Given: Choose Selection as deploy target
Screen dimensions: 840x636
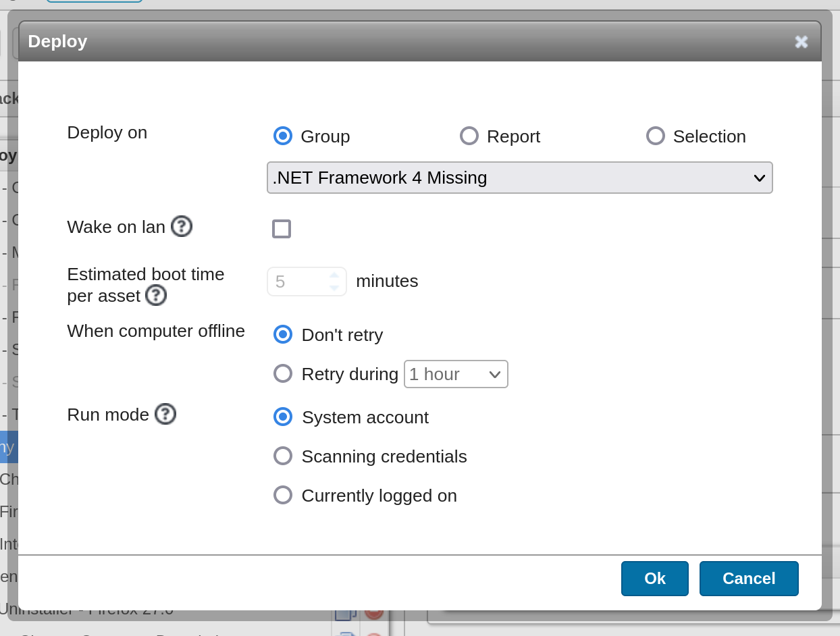Looking at the screenshot, I should coord(656,136).
